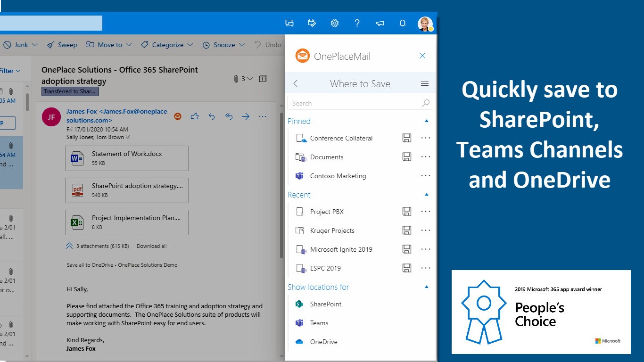Collapse the Recent section
This screenshot has width=644, height=362.
pos(427,195)
